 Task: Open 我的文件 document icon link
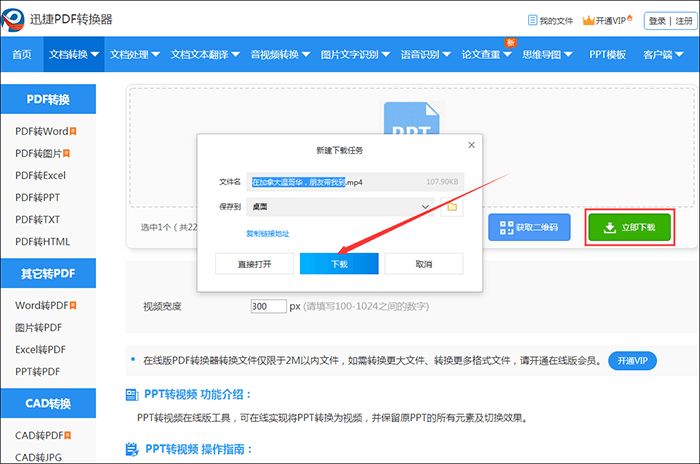[532, 20]
